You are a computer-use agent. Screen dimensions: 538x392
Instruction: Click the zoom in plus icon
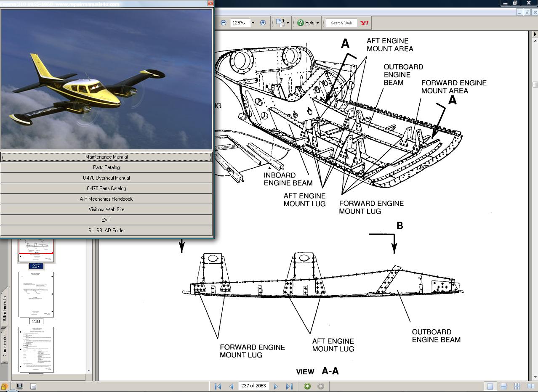point(263,23)
